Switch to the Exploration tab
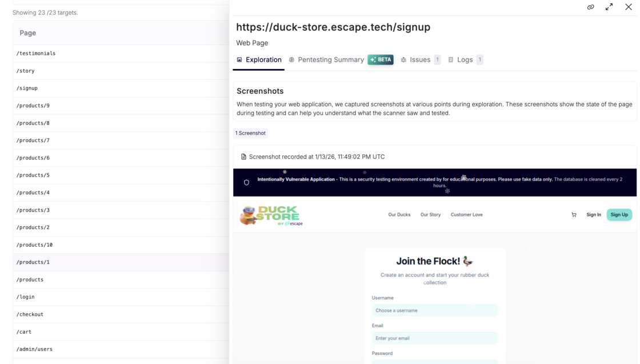The image size is (640, 364). pyautogui.click(x=259, y=59)
